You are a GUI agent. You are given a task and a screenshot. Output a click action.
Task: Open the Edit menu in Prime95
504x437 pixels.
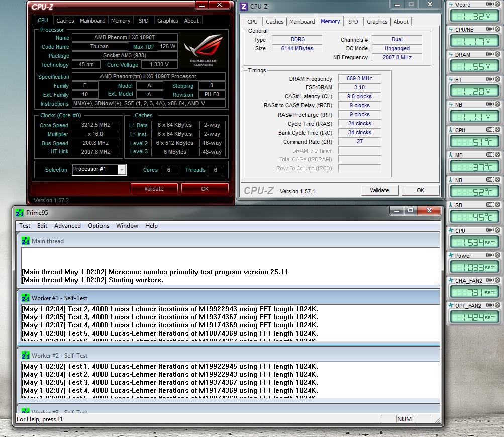(42, 226)
